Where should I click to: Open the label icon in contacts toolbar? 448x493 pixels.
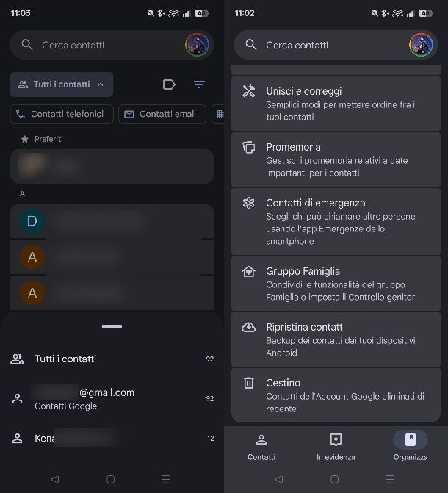(169, 84)
